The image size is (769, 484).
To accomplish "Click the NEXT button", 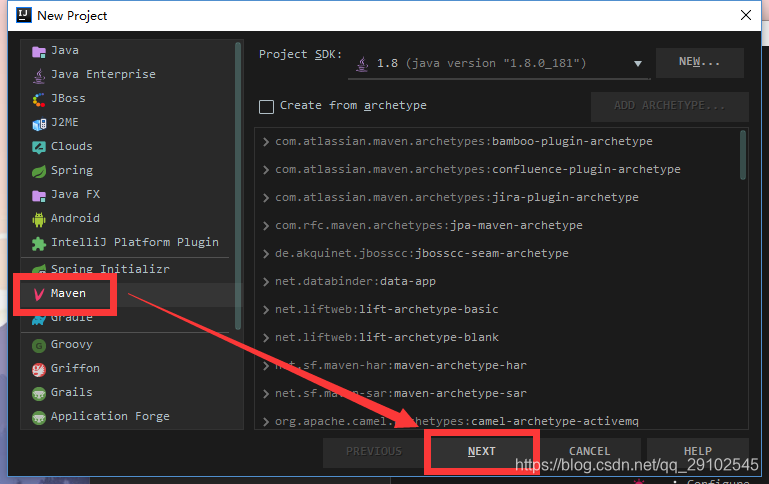I will [482, 452].
